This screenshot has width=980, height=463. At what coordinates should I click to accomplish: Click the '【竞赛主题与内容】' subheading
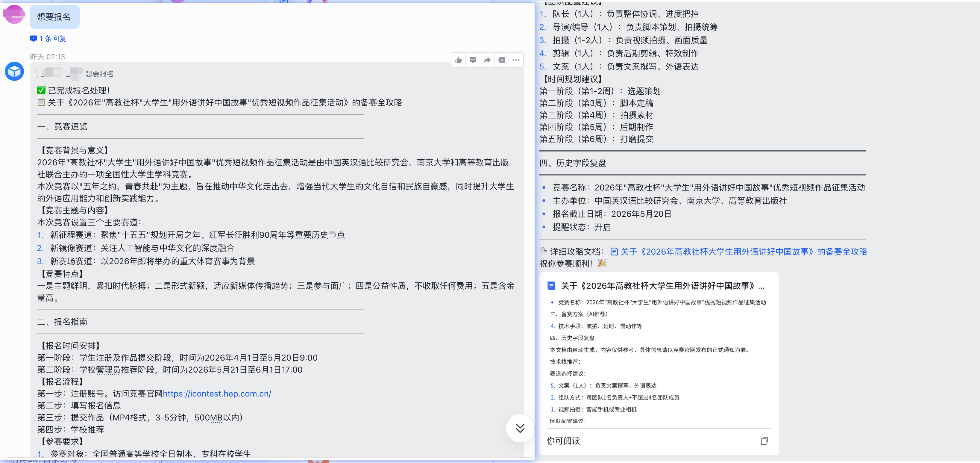pyautogui.click(x=75, y=210)
